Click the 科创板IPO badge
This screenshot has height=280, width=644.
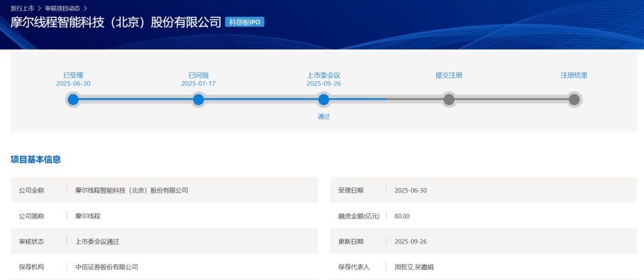(x=245, y=22)
